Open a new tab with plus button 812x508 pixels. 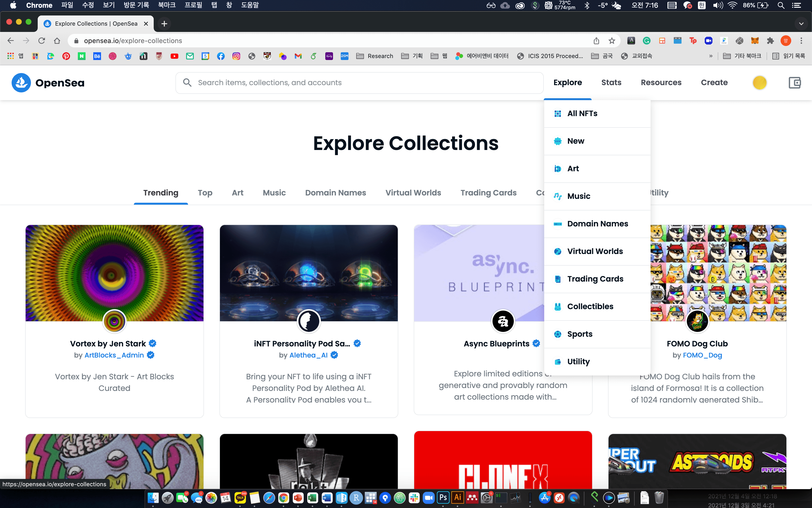click(164, 23)
